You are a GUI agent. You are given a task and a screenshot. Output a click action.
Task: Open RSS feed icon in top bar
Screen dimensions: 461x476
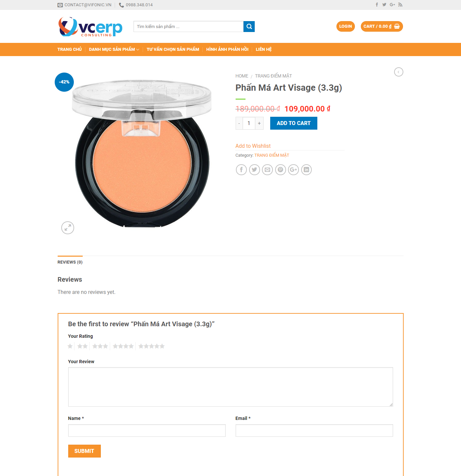coord(400,5)
